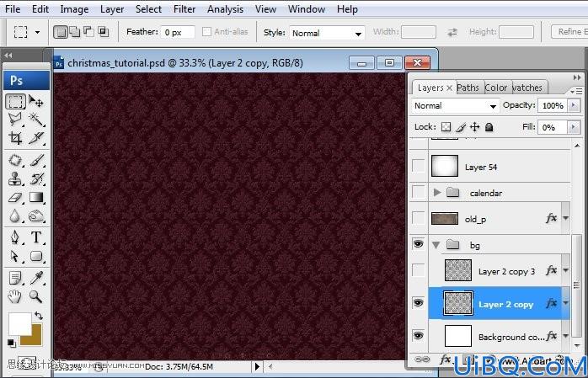Choose New selection mode in options bar
The width and height of the screenshot is (588, 378).
click(61, 32)
